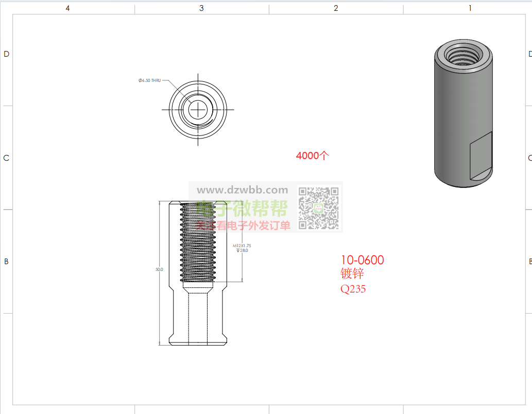Click the threaded section of the side view
Screen dimensions: 532x414
(x=197, y=241)
